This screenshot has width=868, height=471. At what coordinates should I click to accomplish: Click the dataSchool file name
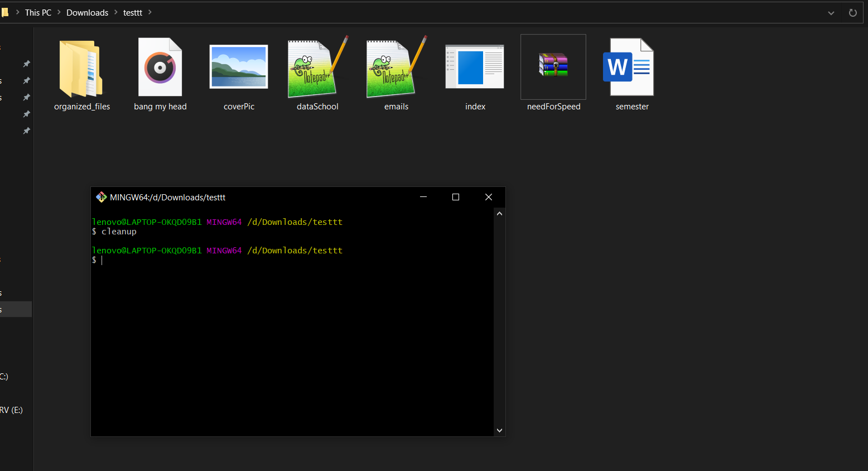317,107
